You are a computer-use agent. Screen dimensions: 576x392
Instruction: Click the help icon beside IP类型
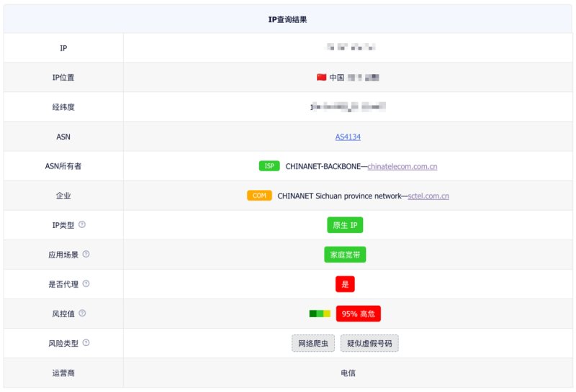pyautogui.click(x=82, y=224)
